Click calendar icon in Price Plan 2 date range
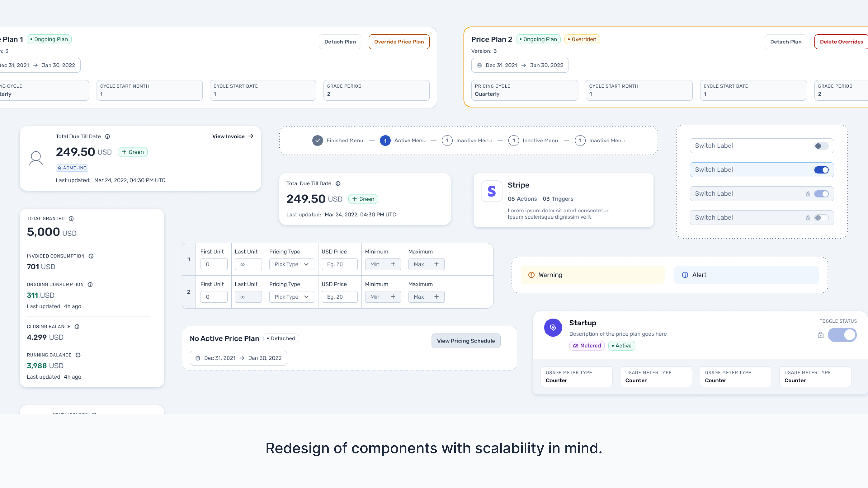This screenshot has width=868, height=488. (479, 65)
